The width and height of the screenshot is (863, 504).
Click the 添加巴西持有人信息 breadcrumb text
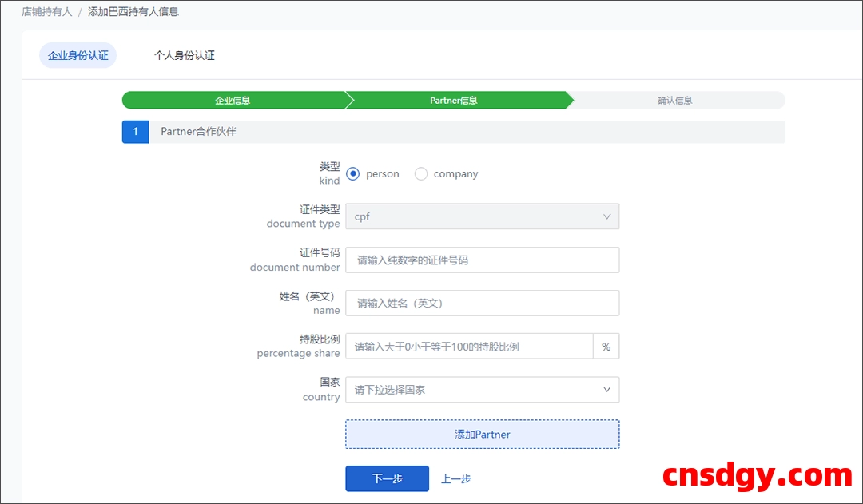[133, 11]
